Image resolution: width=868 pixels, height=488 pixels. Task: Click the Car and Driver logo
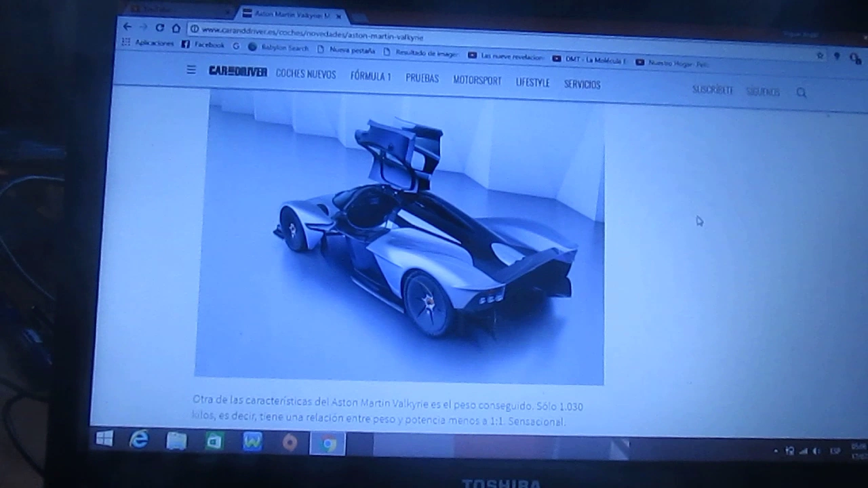point(238,71)
